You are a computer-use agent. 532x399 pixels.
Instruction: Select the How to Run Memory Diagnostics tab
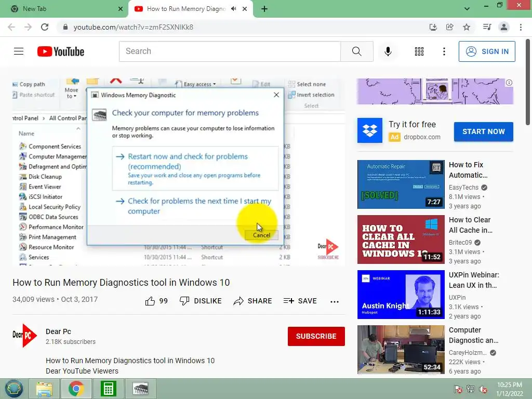coord(186,9)
